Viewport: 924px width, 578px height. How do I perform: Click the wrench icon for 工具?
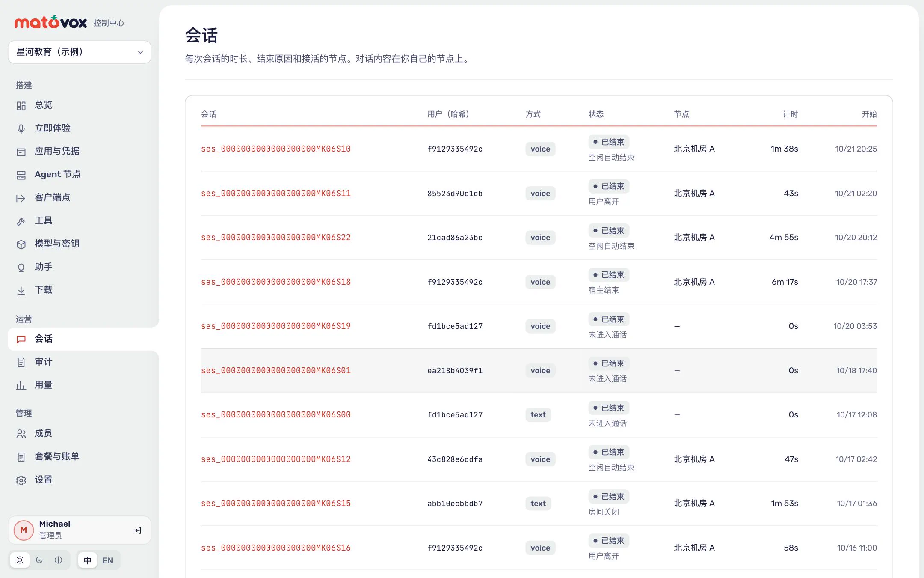pyautogui.click(x=21, y=221)
